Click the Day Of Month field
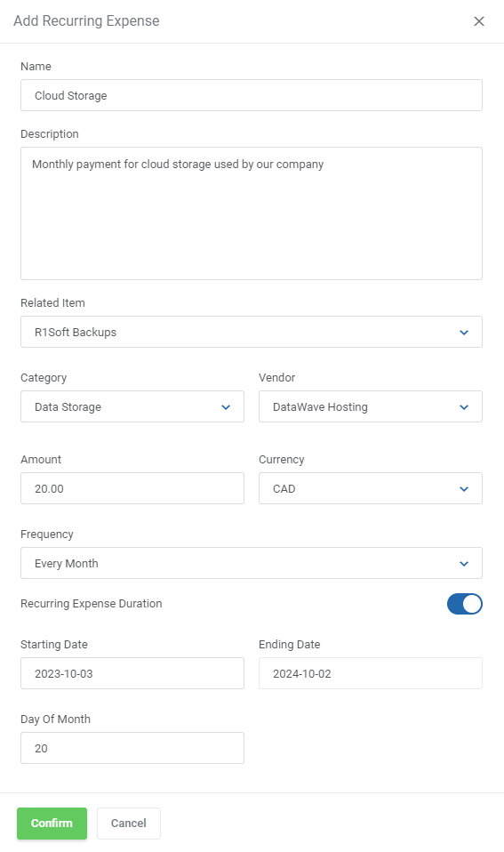The width and height of the screenshot is (504, 852). (x=132, y=748)
